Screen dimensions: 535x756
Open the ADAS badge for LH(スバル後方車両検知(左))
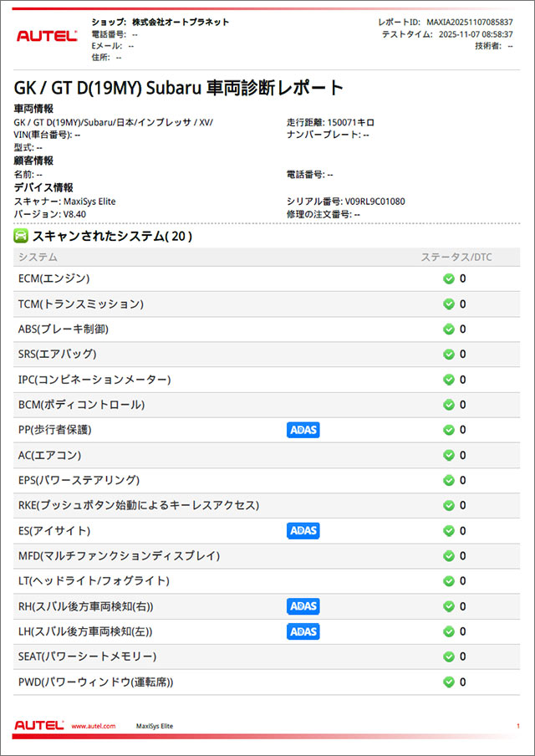coord(303,631)
